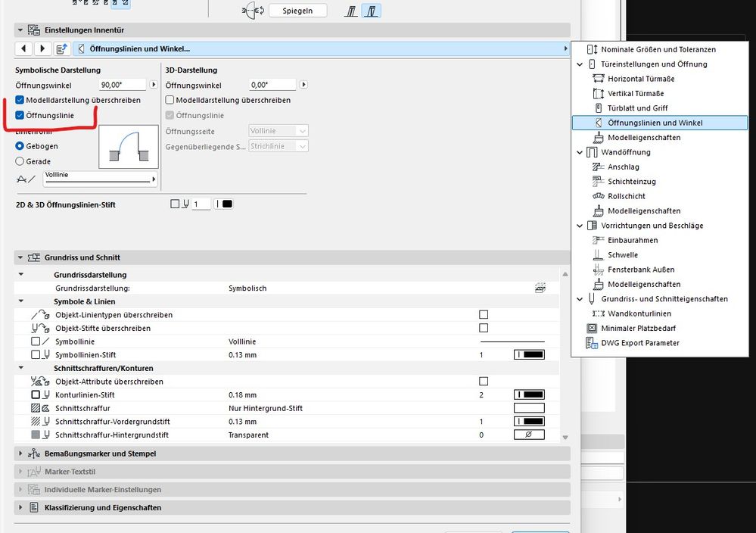Expand Bemaßungsmarker und Stempel panel
756x533 pixels.
click(20, 454)
